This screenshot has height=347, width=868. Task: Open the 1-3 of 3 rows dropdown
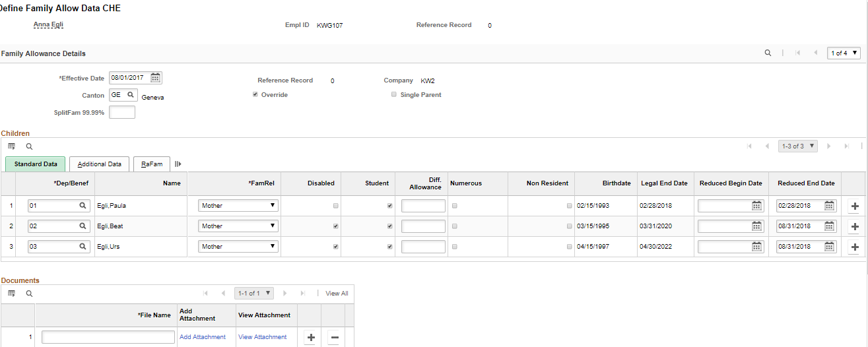point(798,146)
